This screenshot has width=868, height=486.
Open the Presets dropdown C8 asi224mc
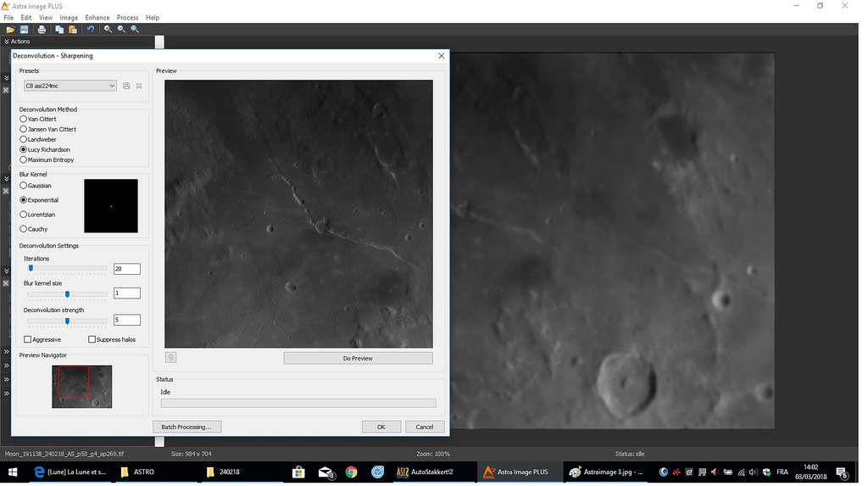(x=70, y=86)
